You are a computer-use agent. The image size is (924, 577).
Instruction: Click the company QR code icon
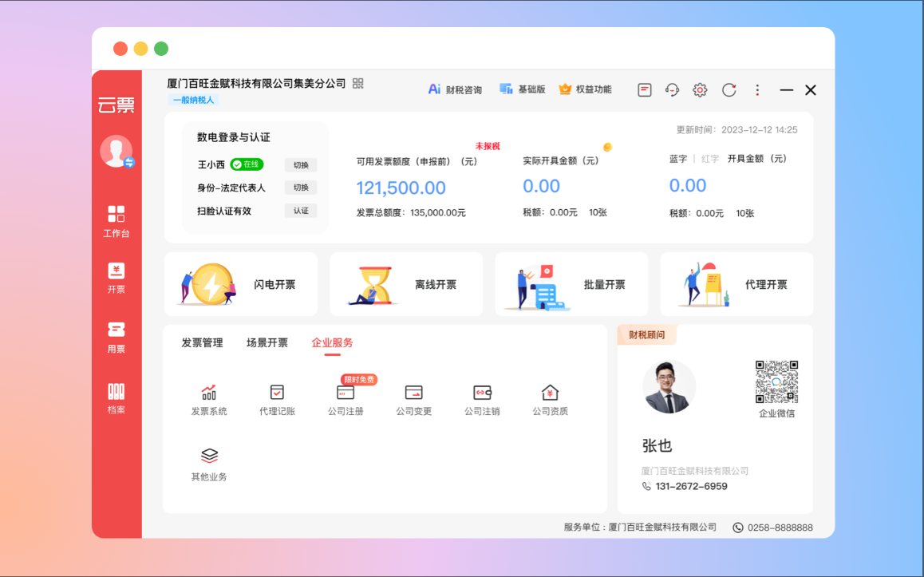pos(358,84)
